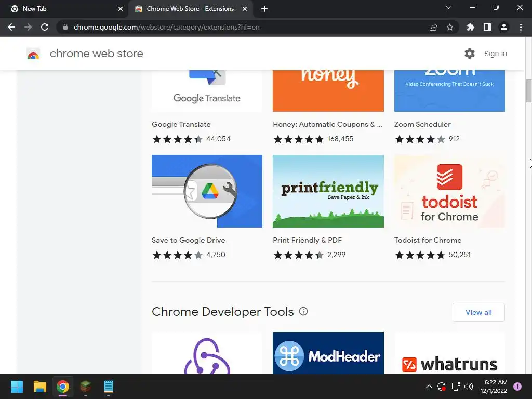Open the Zoom Scheduler thumbnail
Screen dimensions: 532x399
[x=449, y=90]
